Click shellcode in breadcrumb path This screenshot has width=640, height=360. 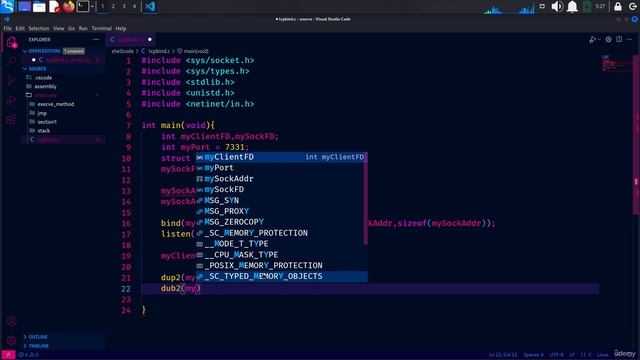coord(122,51)
